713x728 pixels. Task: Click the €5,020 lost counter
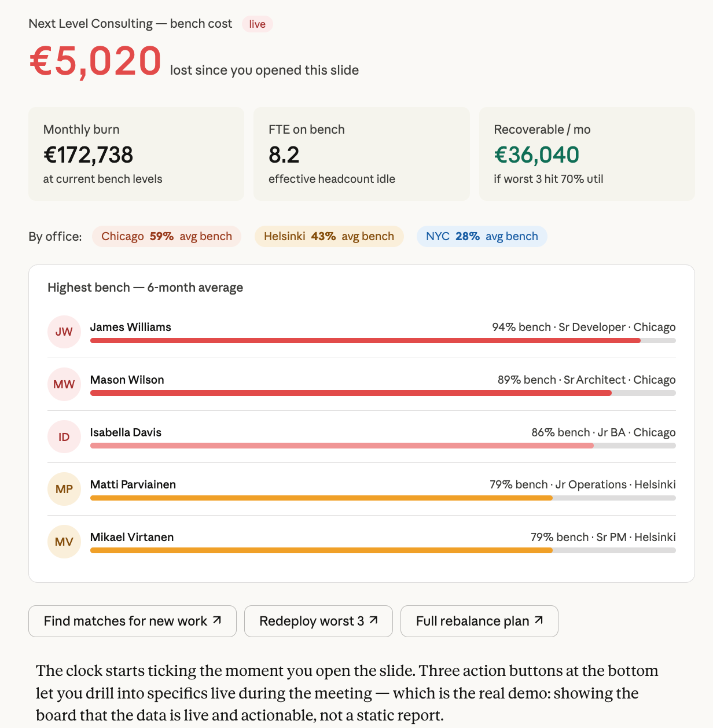coord(95,61)
